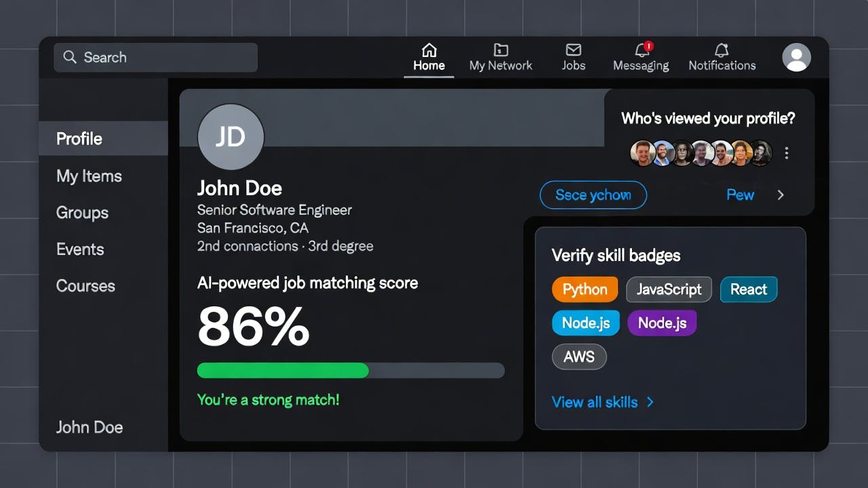Select the Home icon in the top navigation

point(429,49)
